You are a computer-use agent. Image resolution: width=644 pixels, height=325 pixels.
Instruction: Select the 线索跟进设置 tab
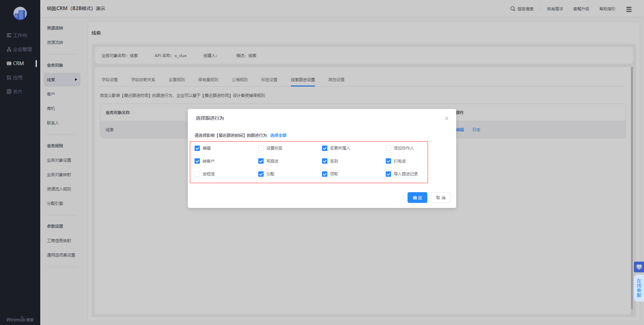coord(303,80)
